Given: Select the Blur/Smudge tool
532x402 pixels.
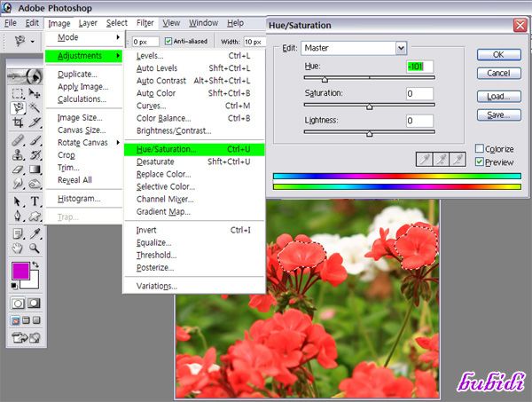Looking at the screenshot, I should tap(18, 184).
